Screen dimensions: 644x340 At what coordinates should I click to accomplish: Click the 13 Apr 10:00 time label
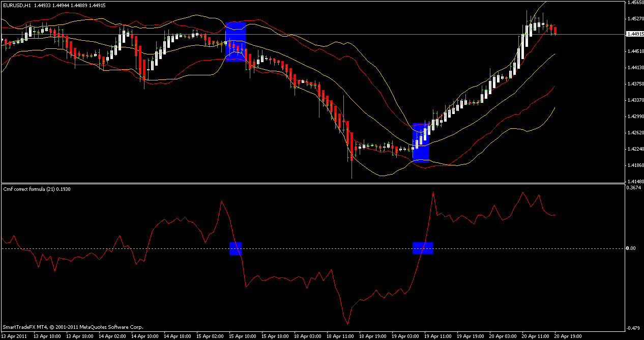point(47,336)
